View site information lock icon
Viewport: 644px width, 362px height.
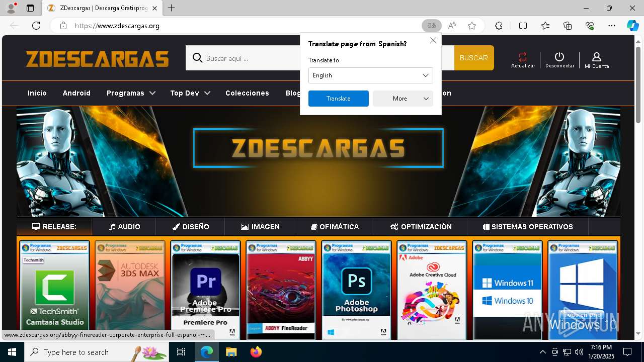click(63, 26)
